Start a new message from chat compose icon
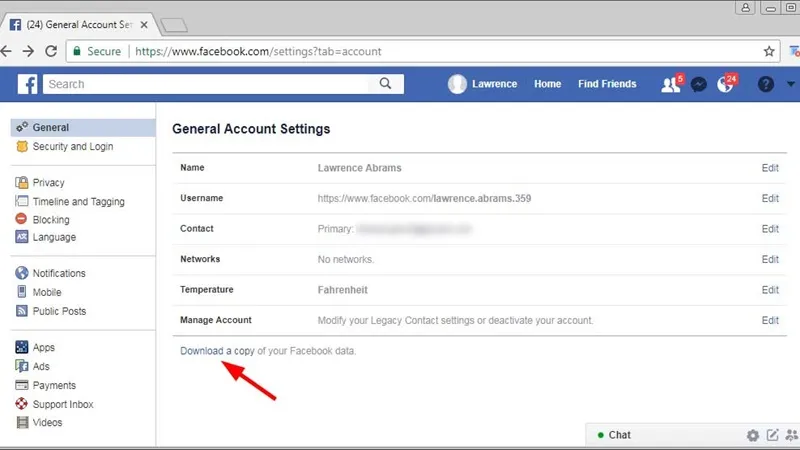The image size is (800, 450). pos(772,435)
